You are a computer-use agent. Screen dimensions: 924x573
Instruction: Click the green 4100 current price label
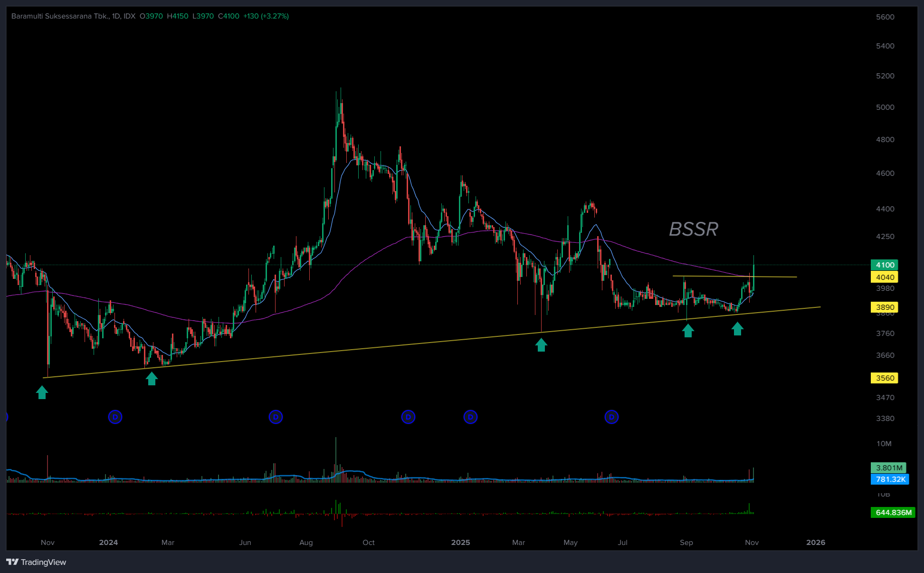[885, 265]
